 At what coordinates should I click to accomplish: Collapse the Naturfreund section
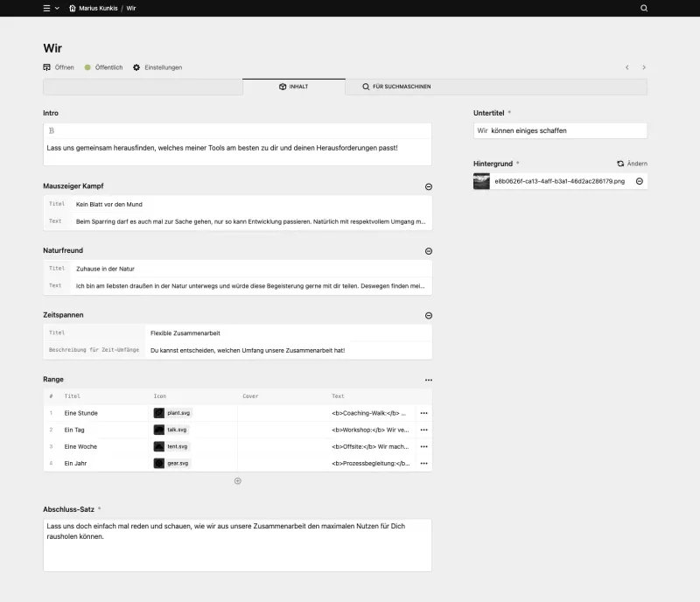pos(428,250)
